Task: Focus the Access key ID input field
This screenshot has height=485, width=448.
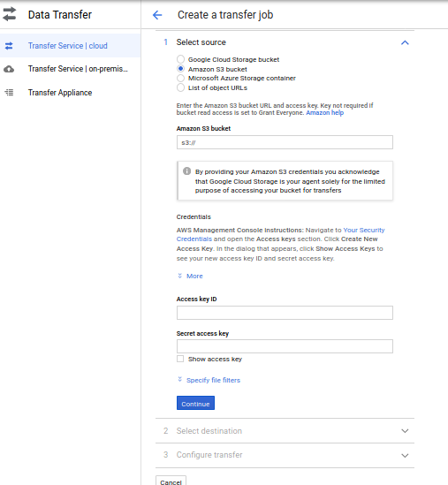Action: pyautogui.click(x=285, y=313)
